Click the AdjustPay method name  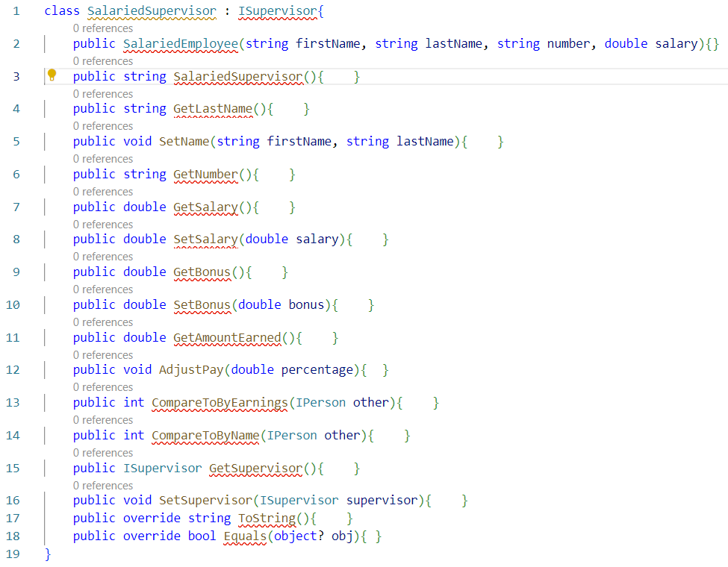click(x=191, y=370)
